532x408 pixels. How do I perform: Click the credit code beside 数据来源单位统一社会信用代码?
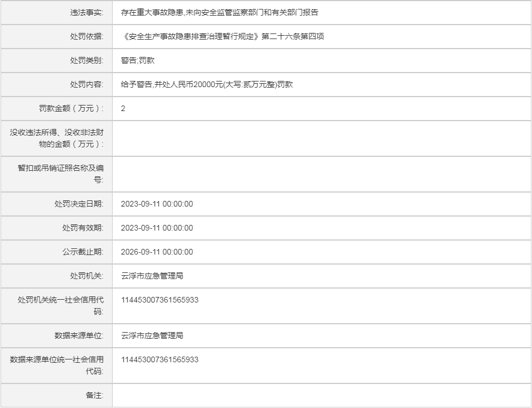(x=159, y=359)
